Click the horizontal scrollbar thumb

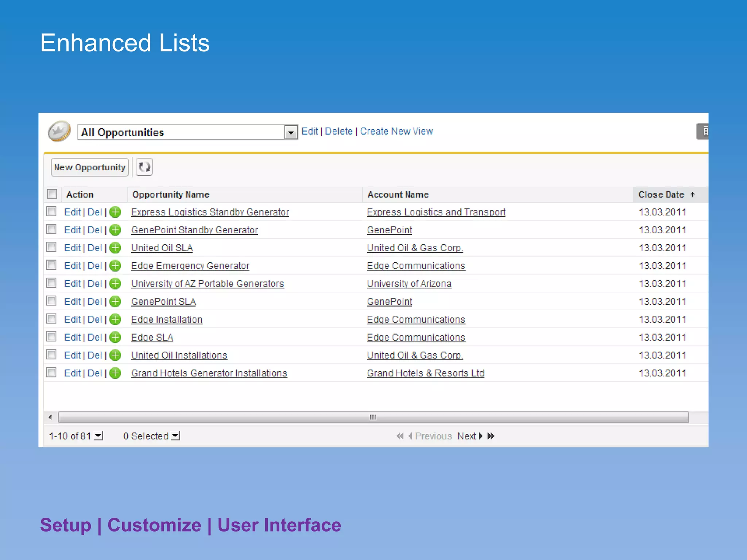373,417
